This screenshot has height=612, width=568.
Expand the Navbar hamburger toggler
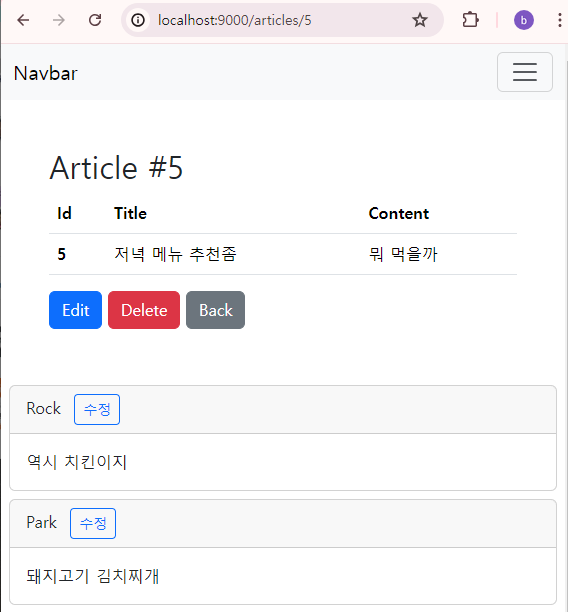(x=525, y=72)
